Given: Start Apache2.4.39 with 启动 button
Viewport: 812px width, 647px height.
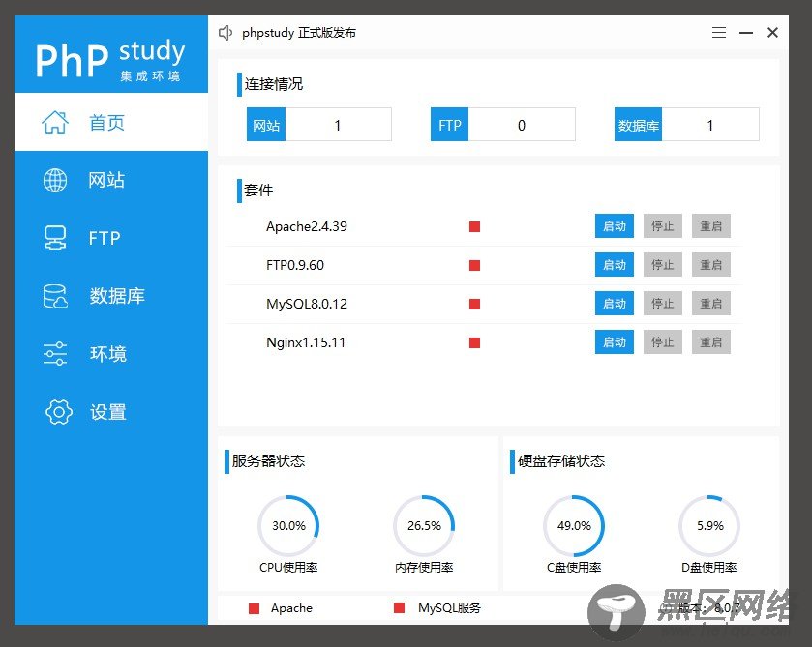Looking at the screenshot, I should tap(615, 225).
